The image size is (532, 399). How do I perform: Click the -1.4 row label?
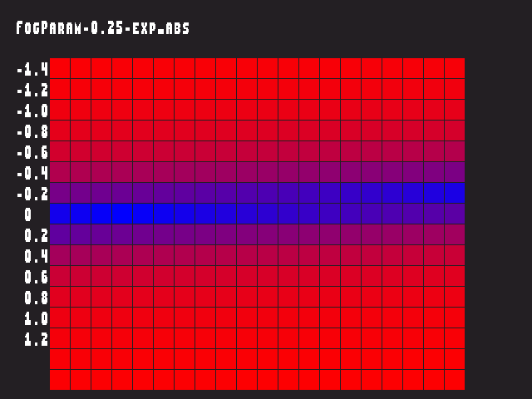coord(32,69)
